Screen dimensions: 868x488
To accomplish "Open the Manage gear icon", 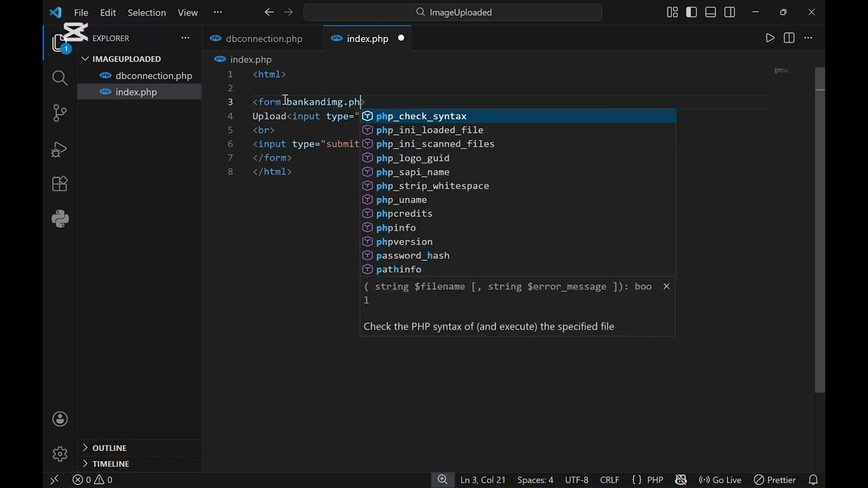I will (x=60, y=453).
